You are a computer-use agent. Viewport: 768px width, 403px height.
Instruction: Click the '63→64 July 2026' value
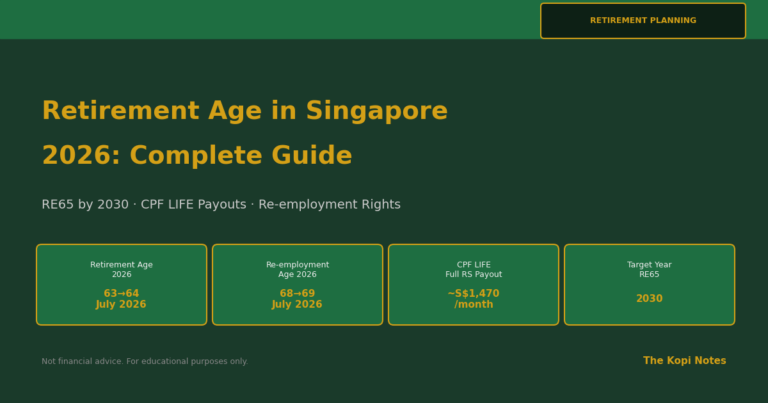[x=121, y=299]
